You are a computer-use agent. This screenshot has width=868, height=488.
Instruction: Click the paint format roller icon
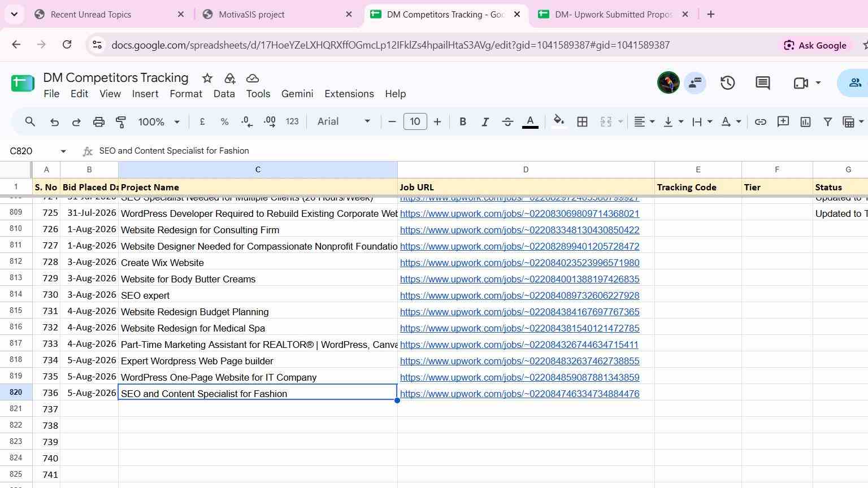pos(121,122)
